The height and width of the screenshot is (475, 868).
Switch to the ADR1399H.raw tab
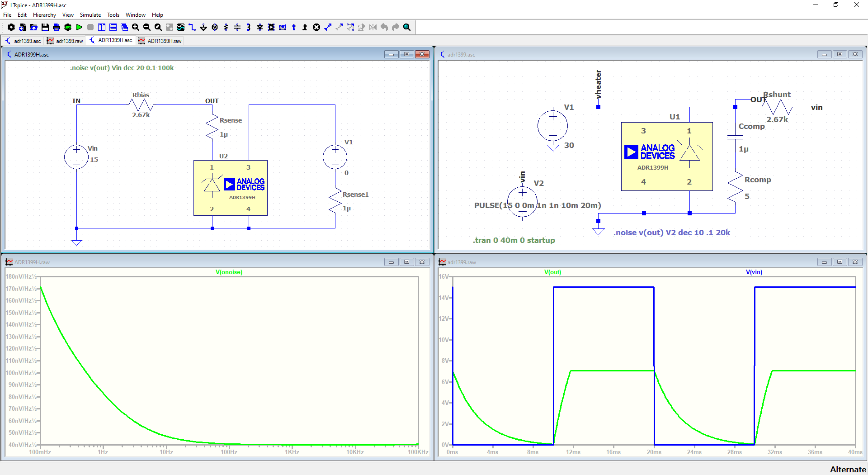coord(160,41)
